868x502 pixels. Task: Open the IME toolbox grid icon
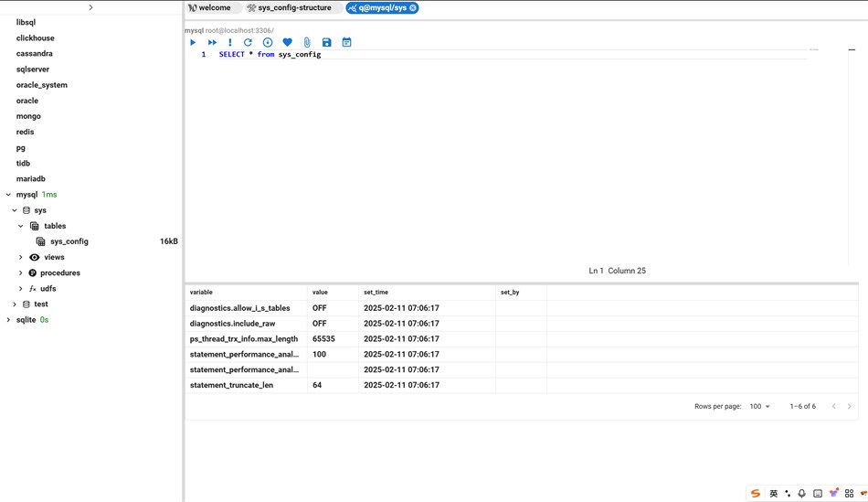[849, 493]
